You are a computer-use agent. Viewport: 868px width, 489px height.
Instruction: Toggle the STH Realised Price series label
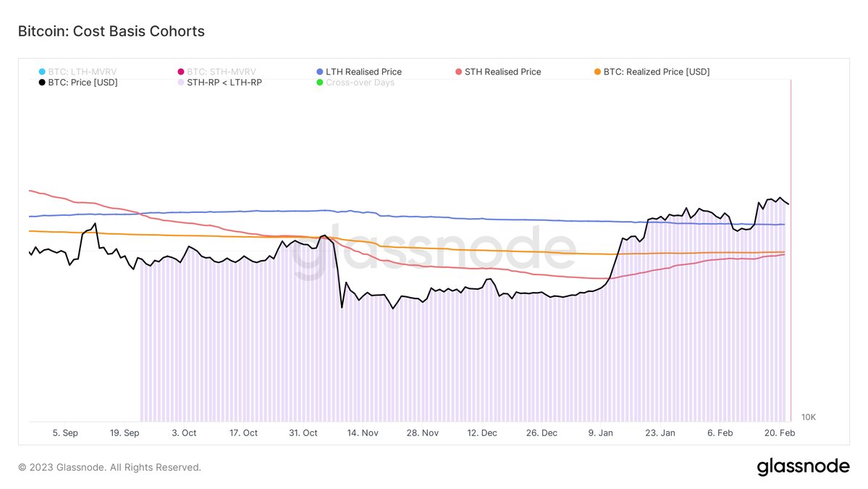coord(502,72)
